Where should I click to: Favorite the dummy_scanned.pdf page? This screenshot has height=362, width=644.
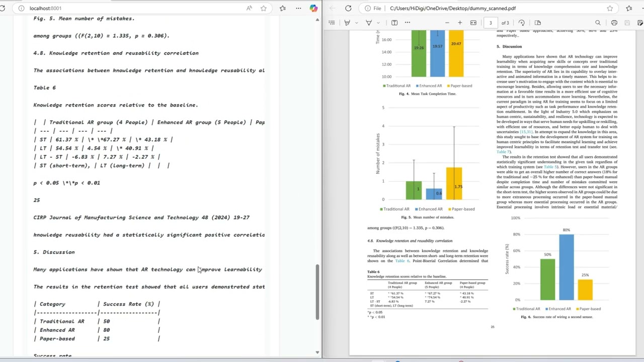pos(610,8)
